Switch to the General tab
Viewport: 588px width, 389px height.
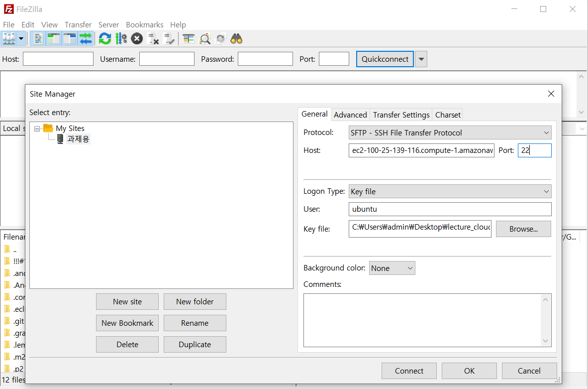314,114
